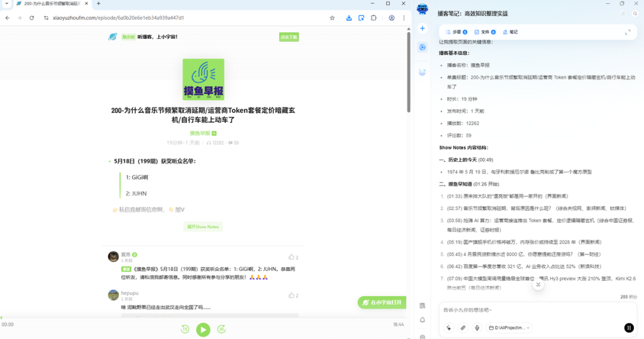The width and height of the screenshot is (644, 339).
Task: Open the browser downloads icon
Action: pos(349,18)
